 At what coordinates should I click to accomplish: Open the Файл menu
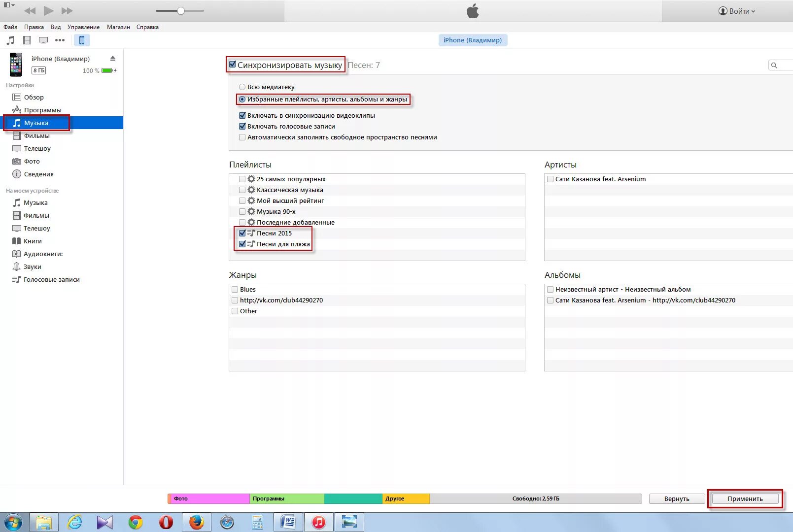10,27
